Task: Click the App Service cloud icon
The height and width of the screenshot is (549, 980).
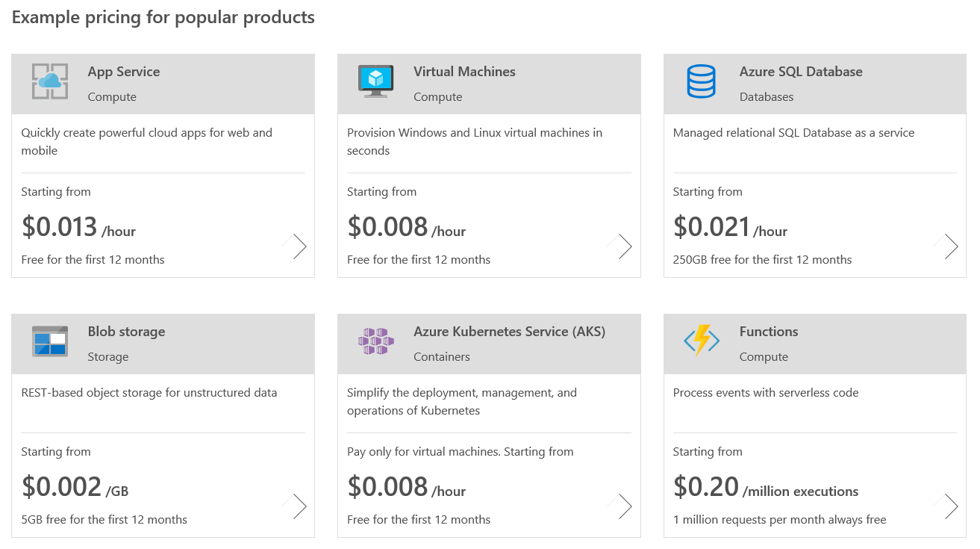Action: 50,81
